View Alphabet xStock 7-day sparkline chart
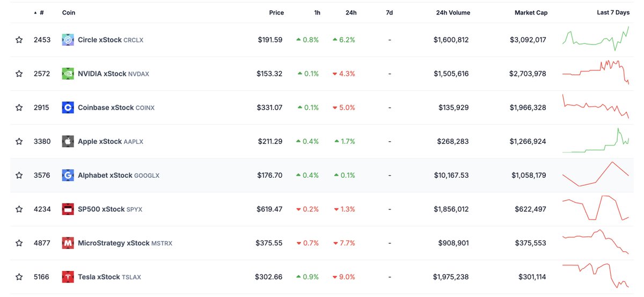This screenshot has width=644, height=297. (596, 174)
